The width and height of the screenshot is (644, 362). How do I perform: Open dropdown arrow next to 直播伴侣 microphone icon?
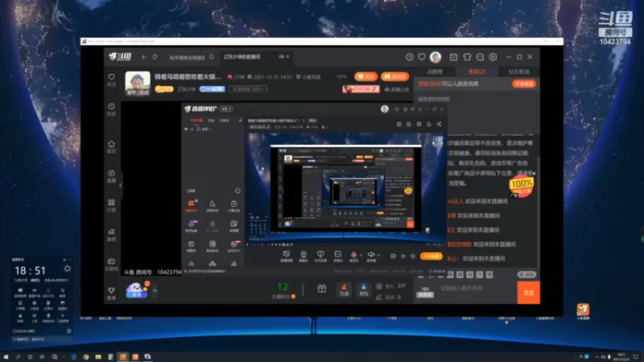click(361, 255)
